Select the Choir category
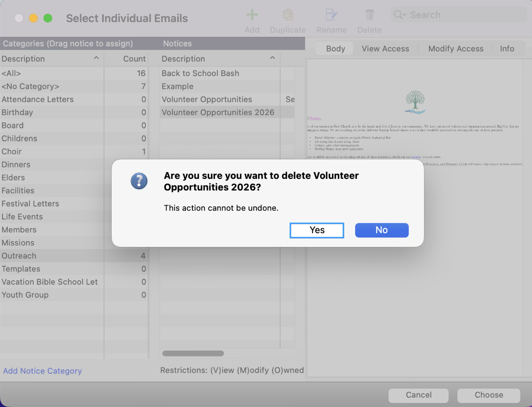 [x=74, y=152]
